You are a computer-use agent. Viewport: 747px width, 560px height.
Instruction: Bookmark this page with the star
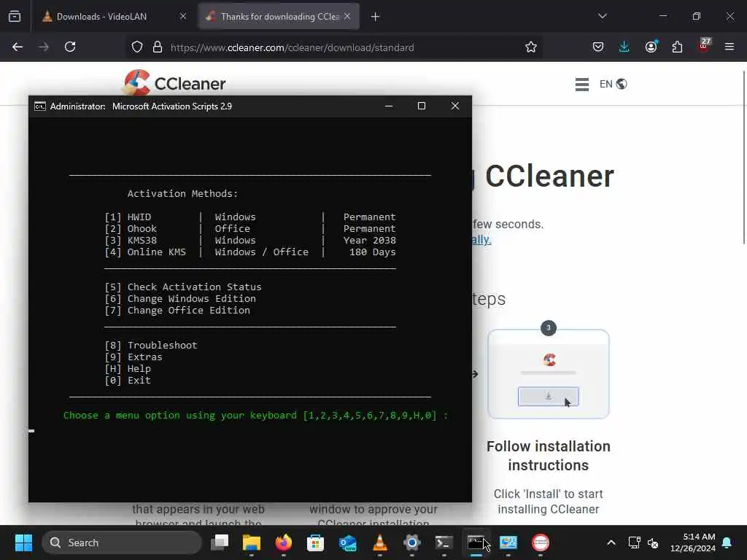(x=531, y=47)
